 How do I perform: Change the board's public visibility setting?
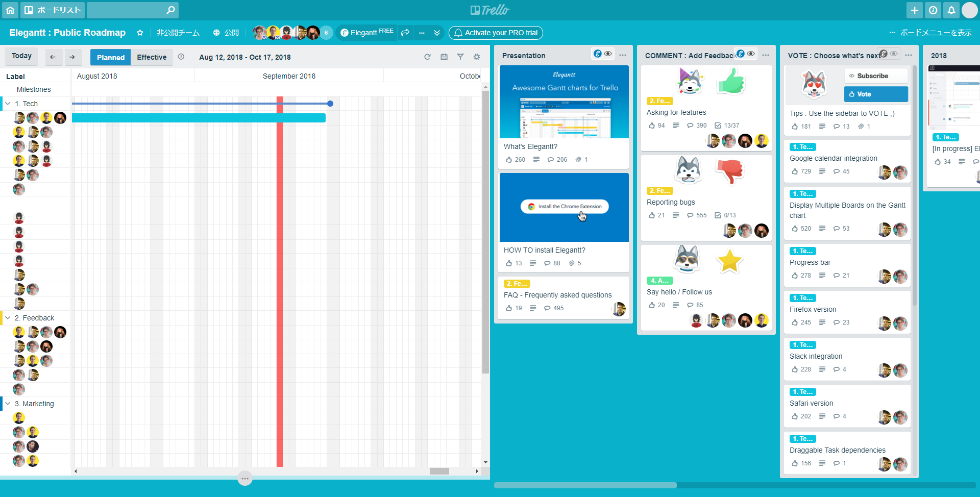click(226, 33)
